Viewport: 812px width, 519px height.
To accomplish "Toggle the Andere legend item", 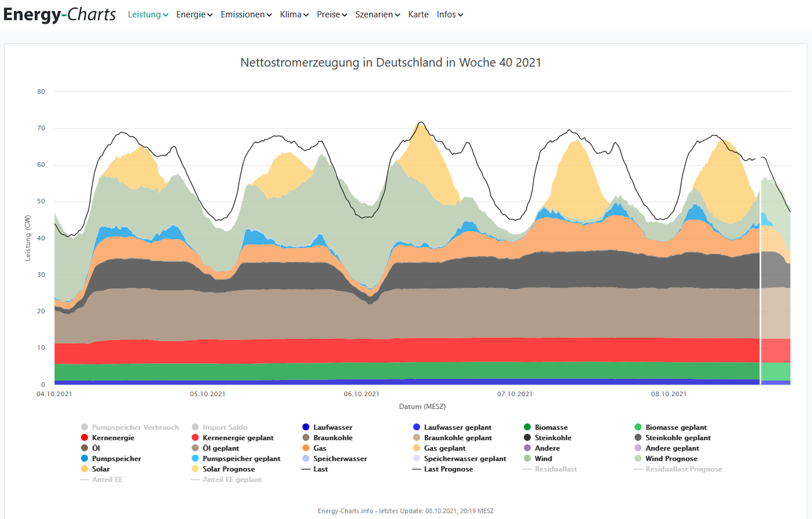I will (x=541, y=448).
